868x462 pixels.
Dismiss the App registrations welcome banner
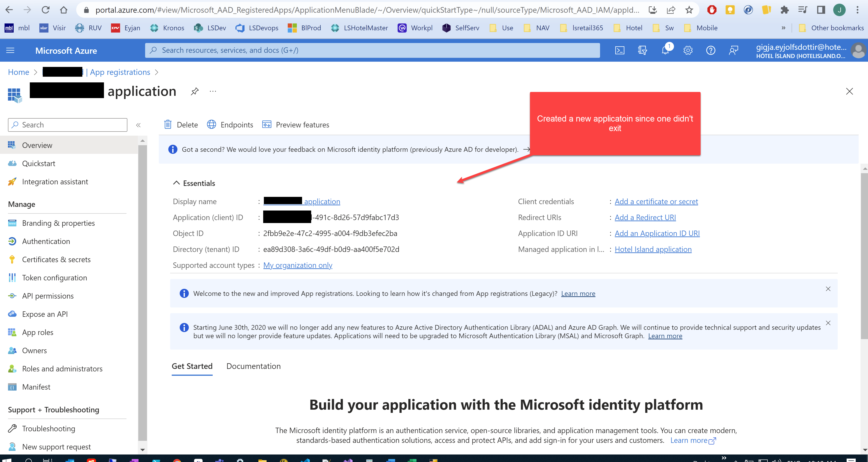(828, 289)
